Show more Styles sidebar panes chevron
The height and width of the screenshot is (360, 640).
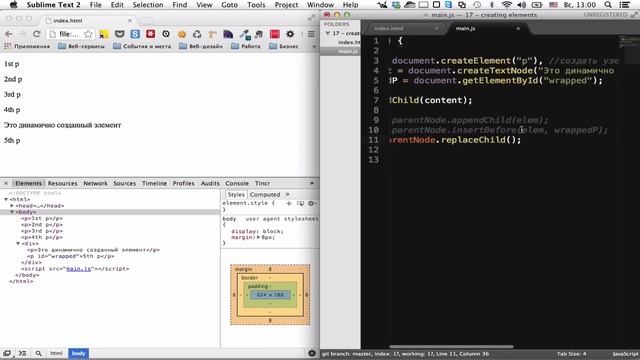287,195
